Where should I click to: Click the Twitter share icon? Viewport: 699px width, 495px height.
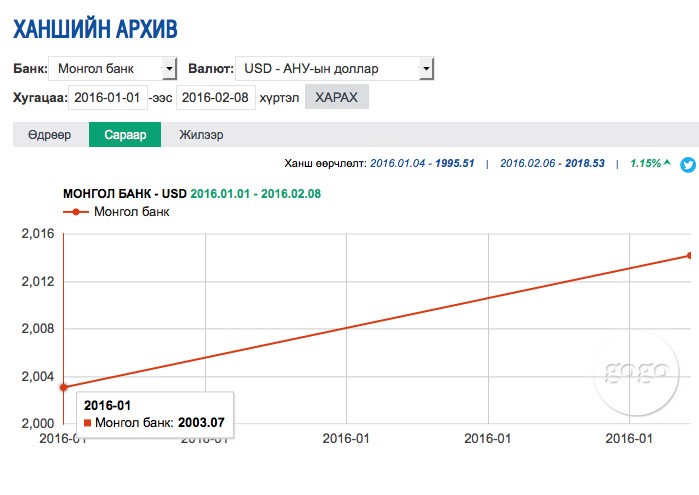coord(687,164)
